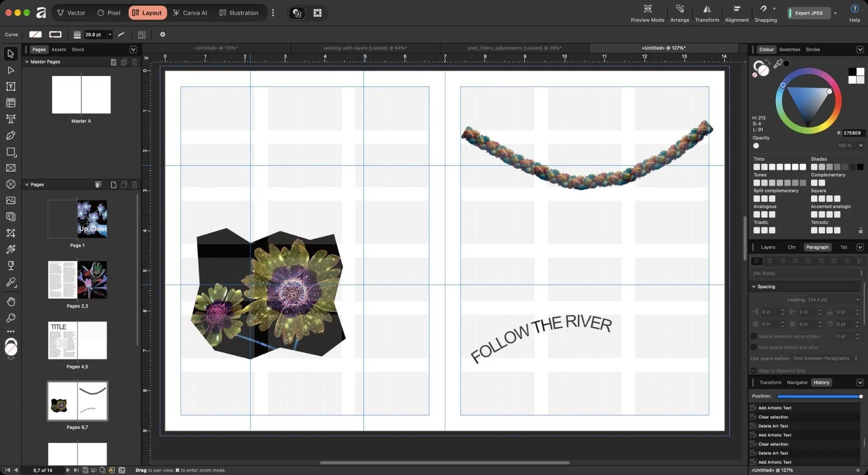Image resolution: width=868 pixels, height=475 pixels.
Task: Switch to the Pixel studio tab
Action: click(x=108, y=13)
